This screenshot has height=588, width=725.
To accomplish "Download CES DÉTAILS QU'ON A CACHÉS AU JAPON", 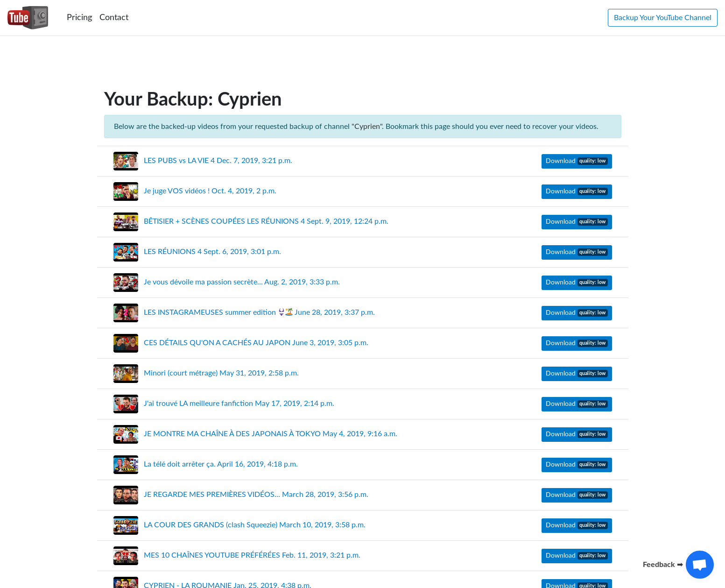I will point(577,343).
